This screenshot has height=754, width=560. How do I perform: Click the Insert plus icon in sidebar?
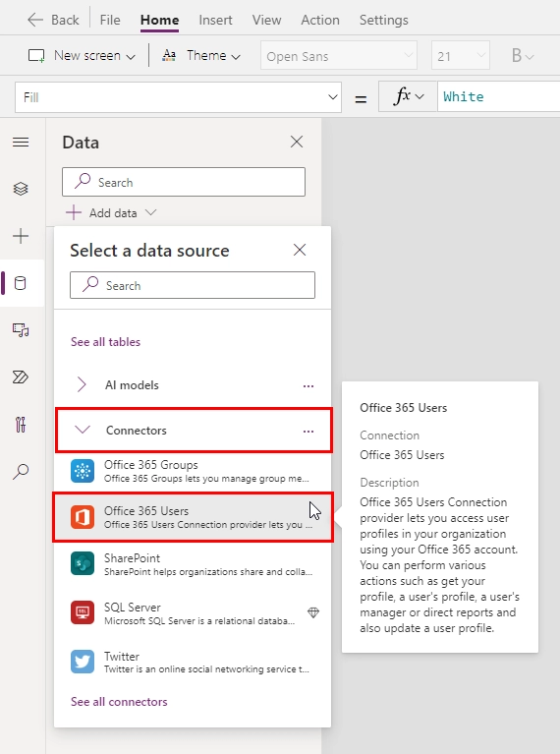click(x=21, y=236)
